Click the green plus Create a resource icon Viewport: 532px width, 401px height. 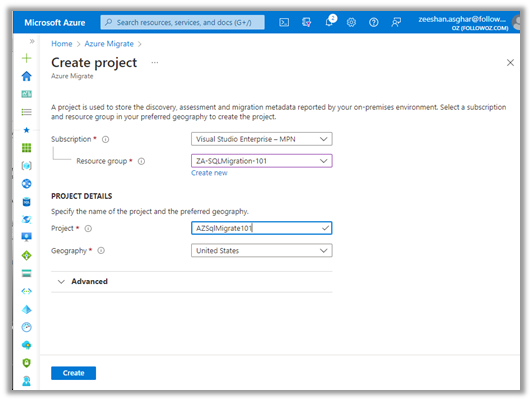pos(26,58)
